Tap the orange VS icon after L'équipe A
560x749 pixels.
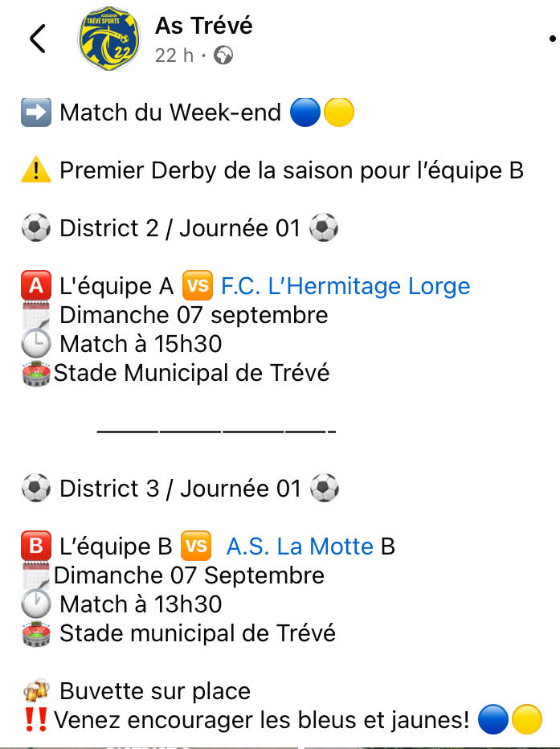point(197,286)
